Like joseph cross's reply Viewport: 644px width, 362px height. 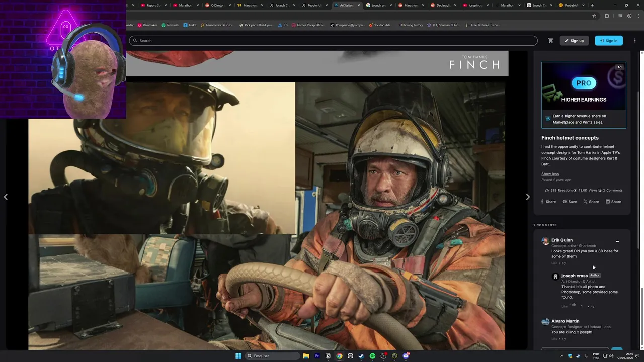point(565,306)
